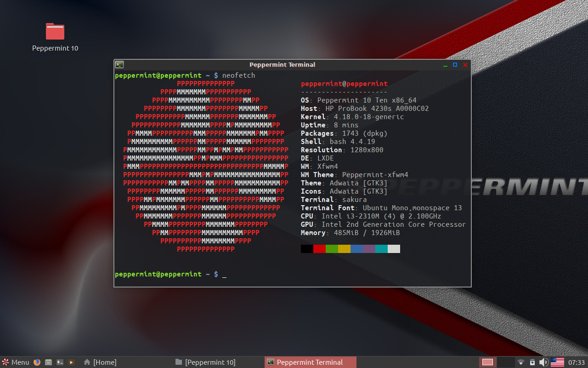Switch to the Peppermint Terminal taskbar entry
This screenshot has height=368, width=588.
coord(310,362)
